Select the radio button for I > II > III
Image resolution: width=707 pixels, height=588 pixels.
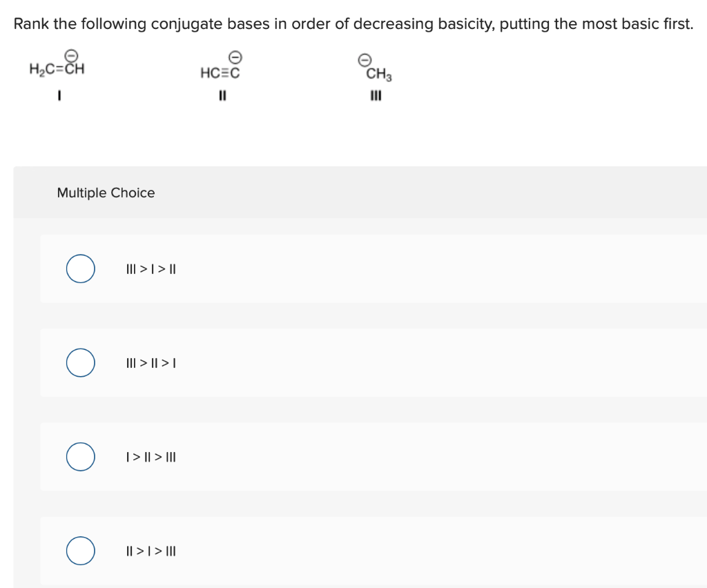80,456
